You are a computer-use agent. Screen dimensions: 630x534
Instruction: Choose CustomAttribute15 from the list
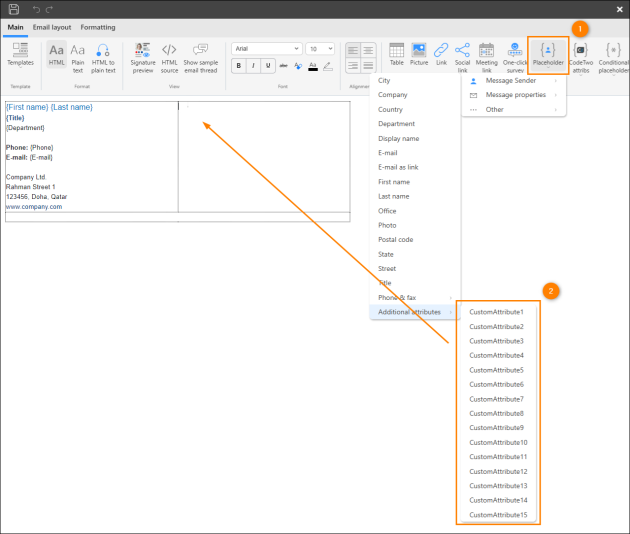click(x=498, y=515)
